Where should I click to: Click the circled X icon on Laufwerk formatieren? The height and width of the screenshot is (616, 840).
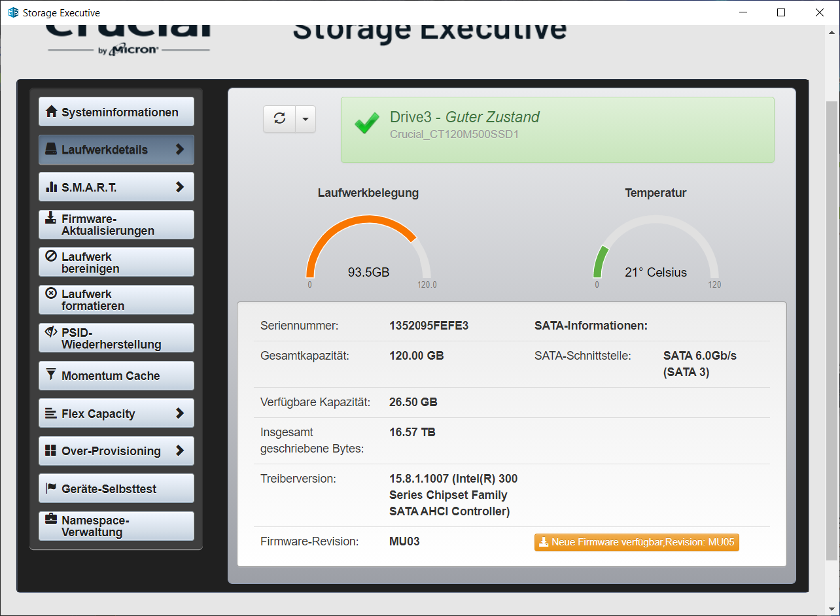click(50, 293)
